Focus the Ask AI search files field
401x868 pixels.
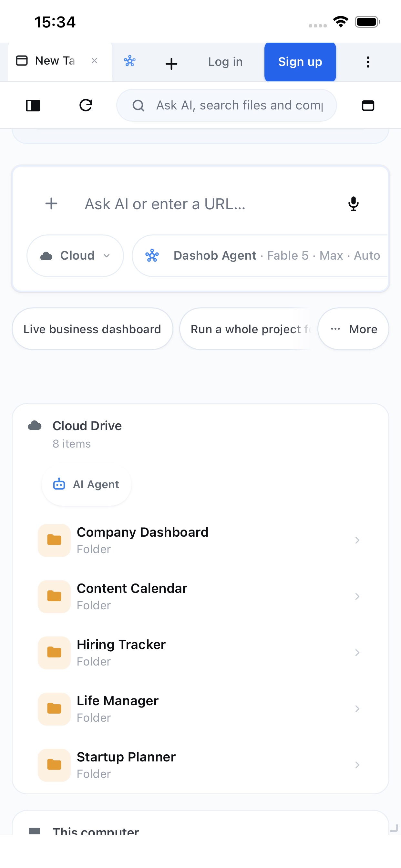226,106
